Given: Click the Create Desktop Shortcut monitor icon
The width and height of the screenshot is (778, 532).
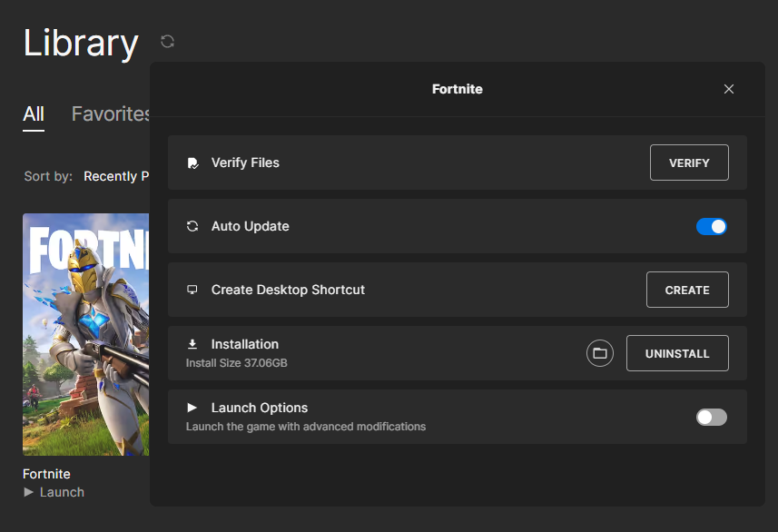Looking at the screenshot, I should 192,290.
